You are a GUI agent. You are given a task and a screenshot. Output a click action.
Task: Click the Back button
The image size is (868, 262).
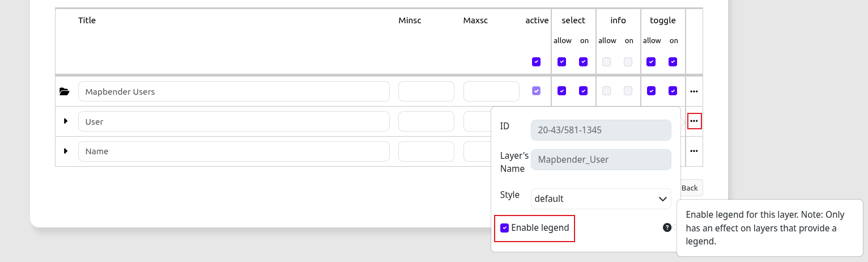[x=691, y=188]
